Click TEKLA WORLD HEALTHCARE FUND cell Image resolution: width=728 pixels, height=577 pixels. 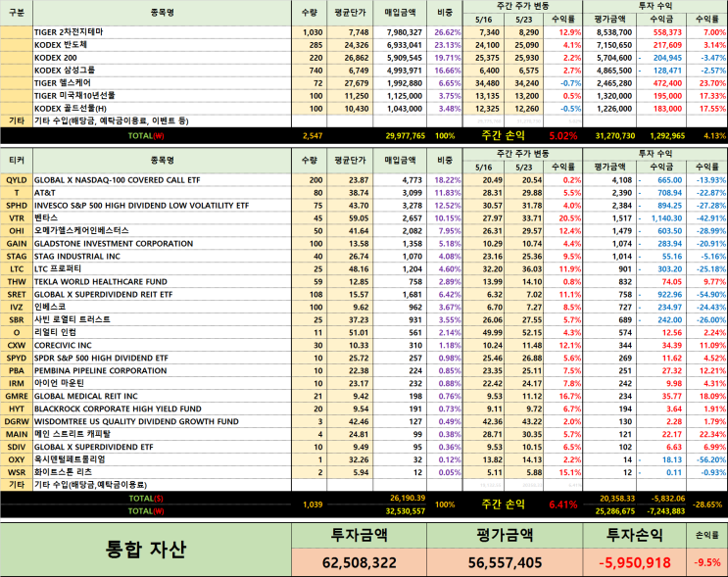tap(162, 282)
